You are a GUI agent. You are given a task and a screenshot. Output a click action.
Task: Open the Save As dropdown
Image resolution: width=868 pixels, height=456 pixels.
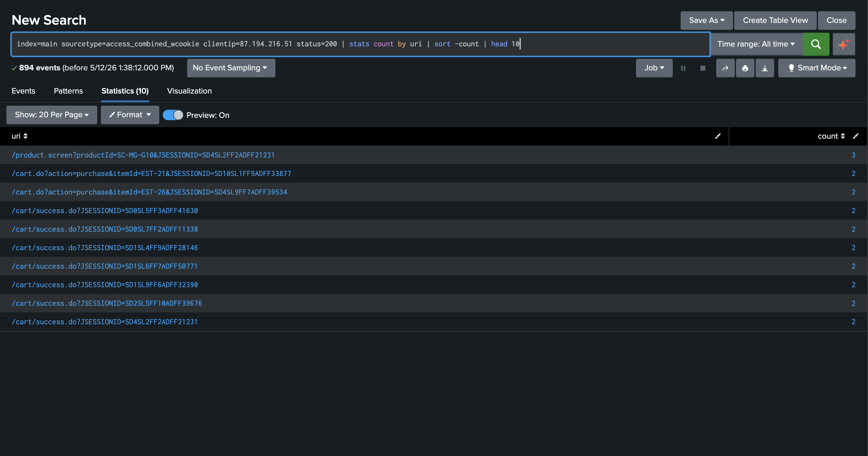pyautogui.click(x=707, y=20)
